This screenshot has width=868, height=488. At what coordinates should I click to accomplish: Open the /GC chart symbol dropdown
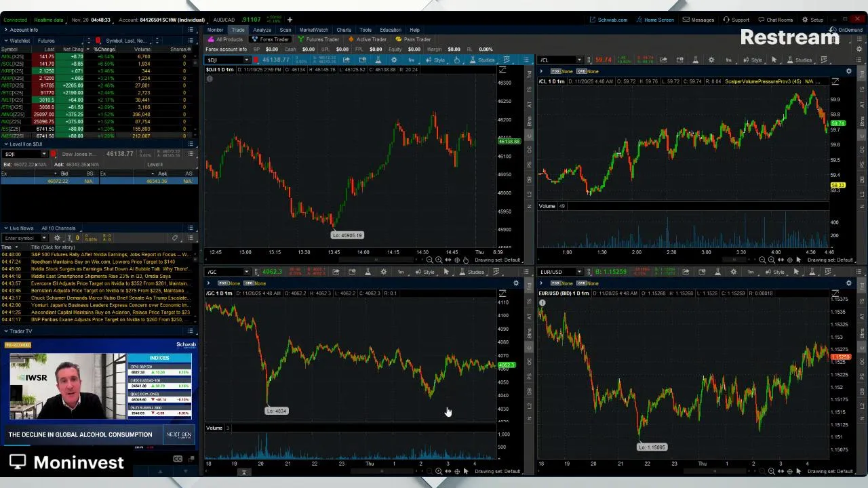[x=246, y=272]
